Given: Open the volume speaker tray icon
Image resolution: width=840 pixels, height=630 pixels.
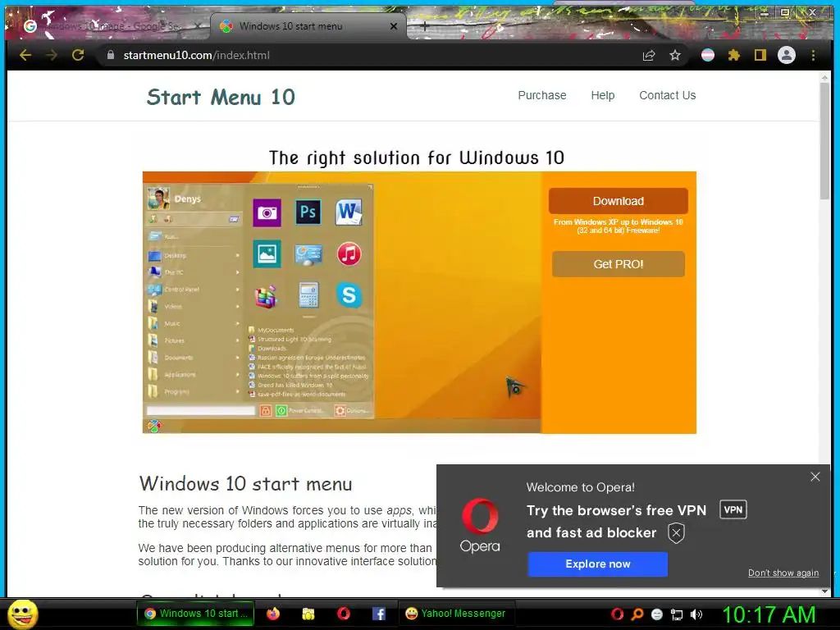Looking at the screenshot, I should (696, 614).
